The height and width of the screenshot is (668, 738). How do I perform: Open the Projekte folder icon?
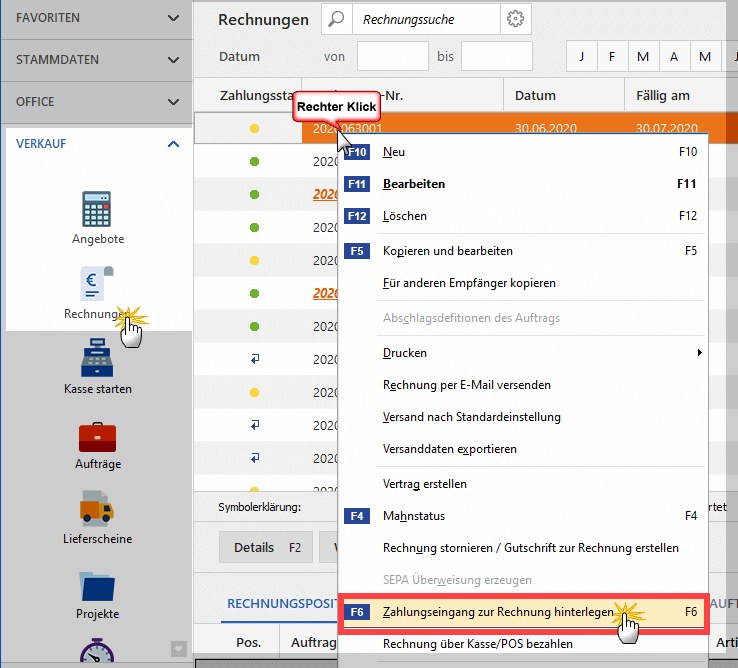point(97,587)
